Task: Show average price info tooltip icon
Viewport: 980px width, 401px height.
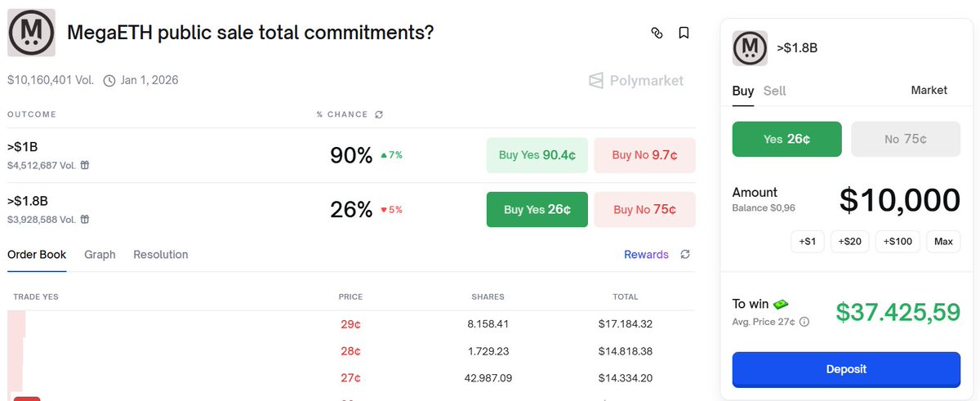Action: coord(804,322)
